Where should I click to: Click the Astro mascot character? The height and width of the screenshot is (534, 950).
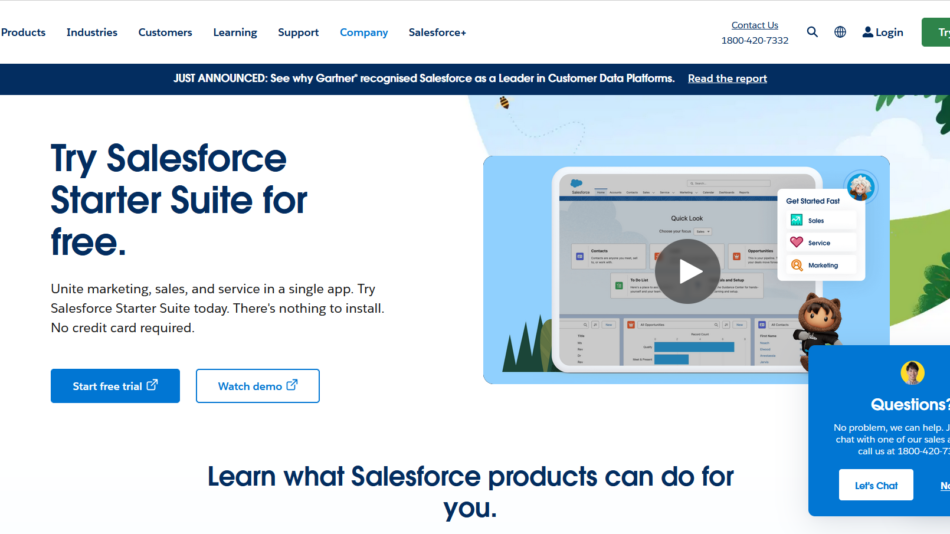(x=820, y=330)
